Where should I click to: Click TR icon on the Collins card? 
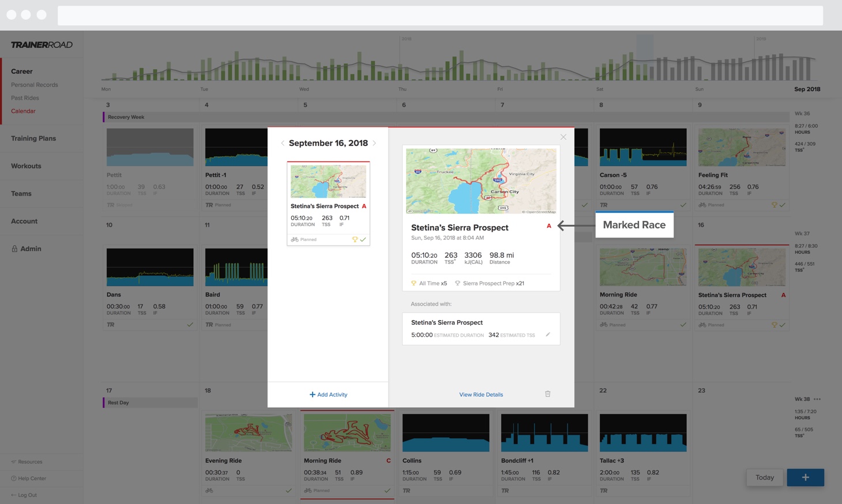pyautogui.click(x=407, y=491)
